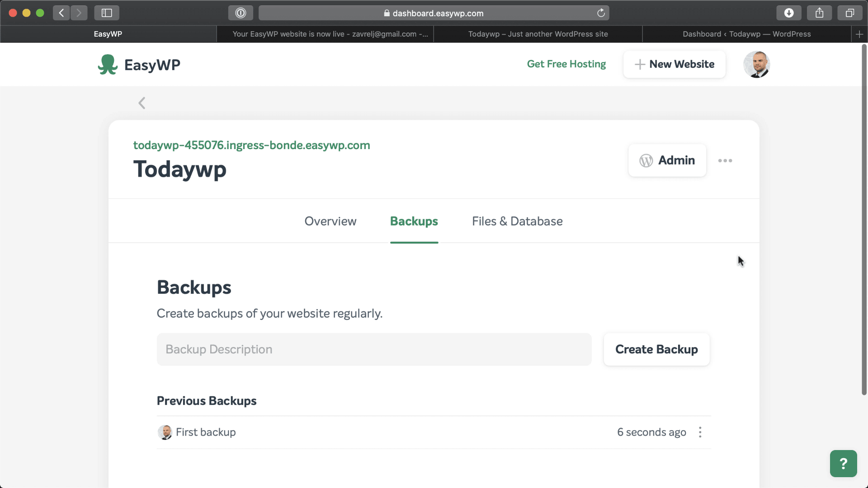Click Safari browser forward arrow
The height and width of the screenshot is (488, 868).
(x=79, y=13)
